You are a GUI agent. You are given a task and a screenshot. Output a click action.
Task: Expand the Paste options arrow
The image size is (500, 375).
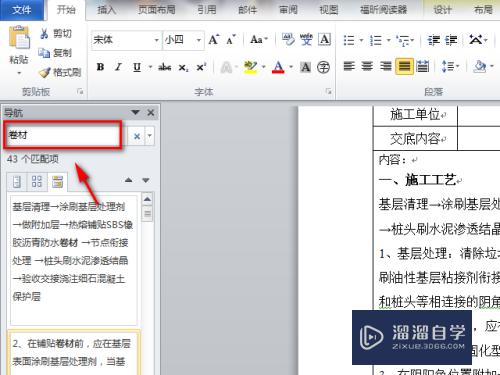[x=19, y=73]
